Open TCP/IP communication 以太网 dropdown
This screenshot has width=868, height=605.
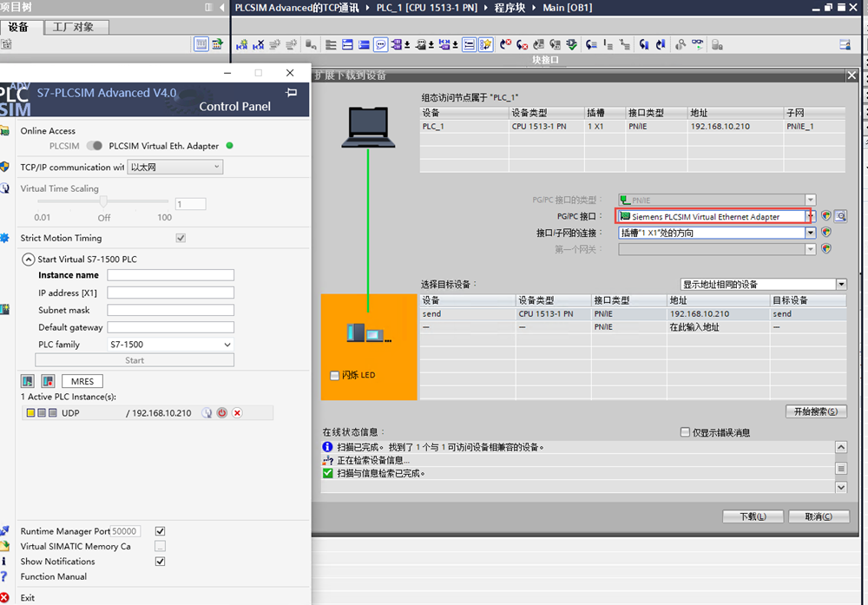click(x=175, y=167)
